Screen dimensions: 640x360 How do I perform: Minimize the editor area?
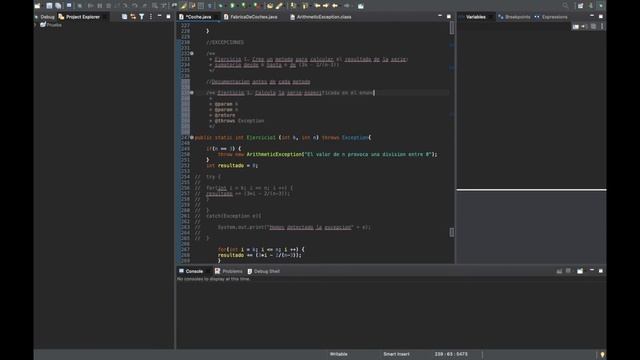click(440, 16)
